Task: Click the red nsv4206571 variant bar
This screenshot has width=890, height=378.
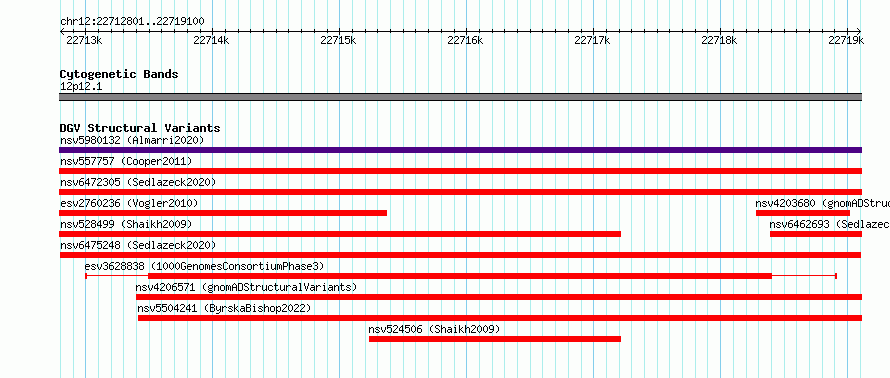Action: tap(499, 297)
